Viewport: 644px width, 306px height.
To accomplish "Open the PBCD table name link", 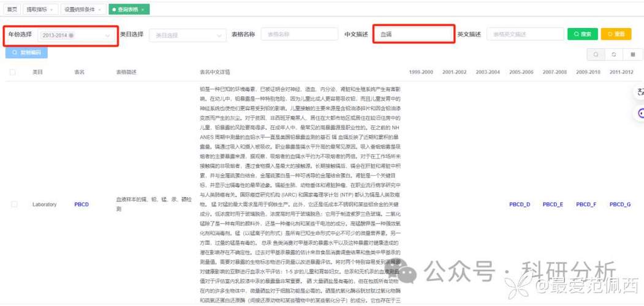I will click(x=81, y=204).
